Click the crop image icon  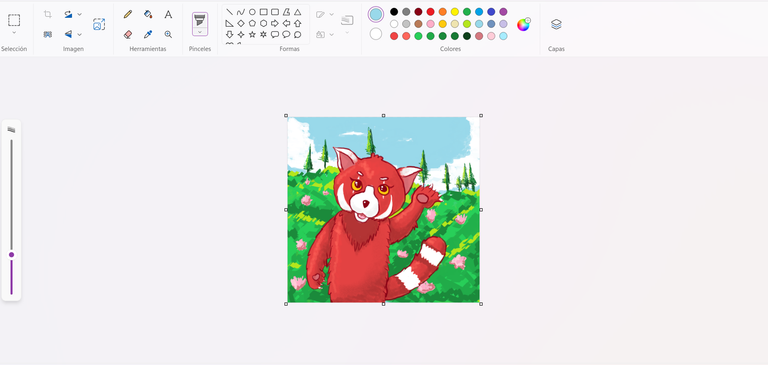48,14
